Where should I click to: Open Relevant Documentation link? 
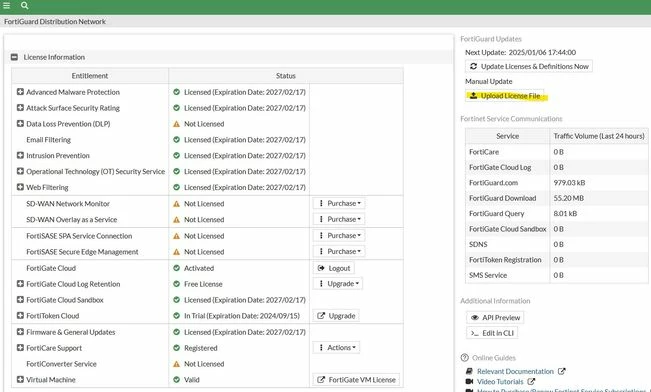[x=515, y=371]
